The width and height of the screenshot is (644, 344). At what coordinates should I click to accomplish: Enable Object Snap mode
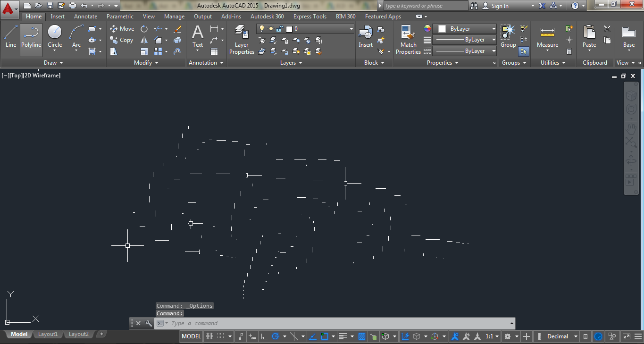[325, 336]
